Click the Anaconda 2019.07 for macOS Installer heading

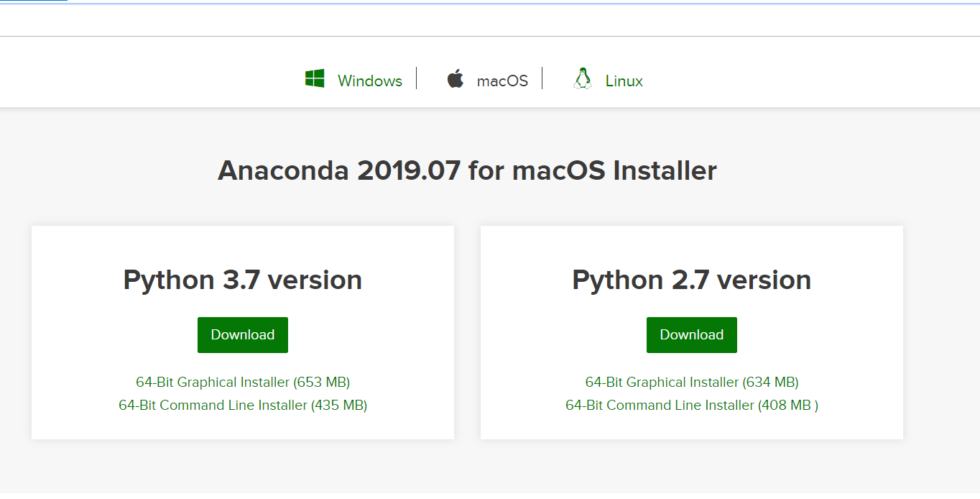tap(466, 170)
